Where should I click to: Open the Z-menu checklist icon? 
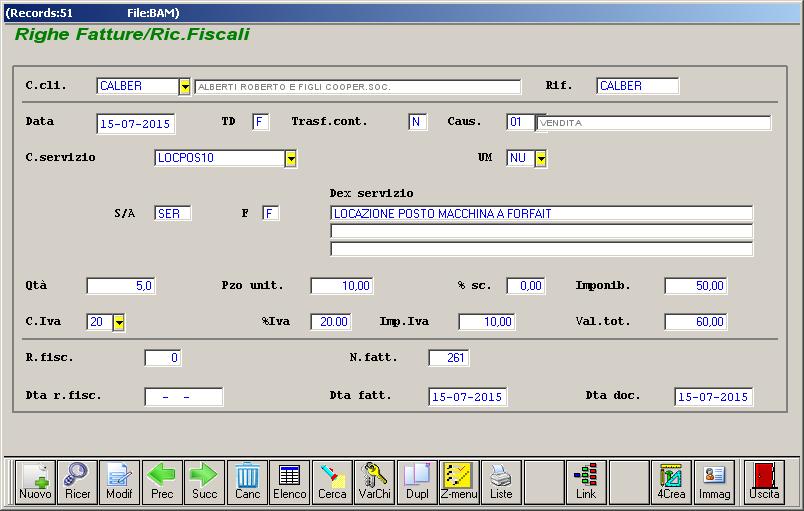pyautogui.click(x=459, y=482)
